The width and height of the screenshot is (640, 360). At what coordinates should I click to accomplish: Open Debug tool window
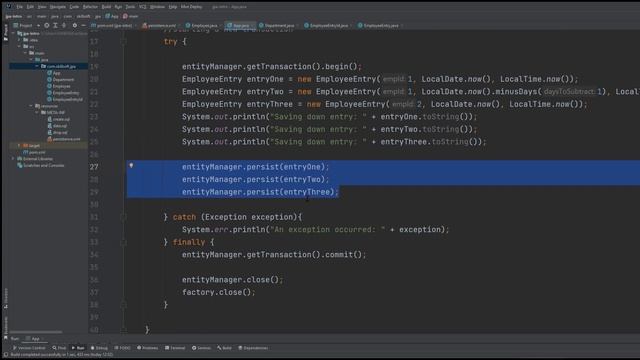(x=99, y=348)
